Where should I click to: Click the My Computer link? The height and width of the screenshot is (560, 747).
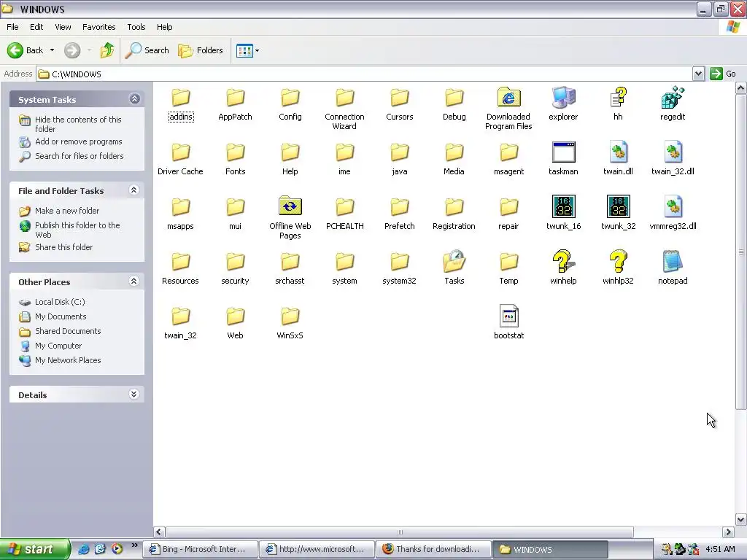point(58,346)
